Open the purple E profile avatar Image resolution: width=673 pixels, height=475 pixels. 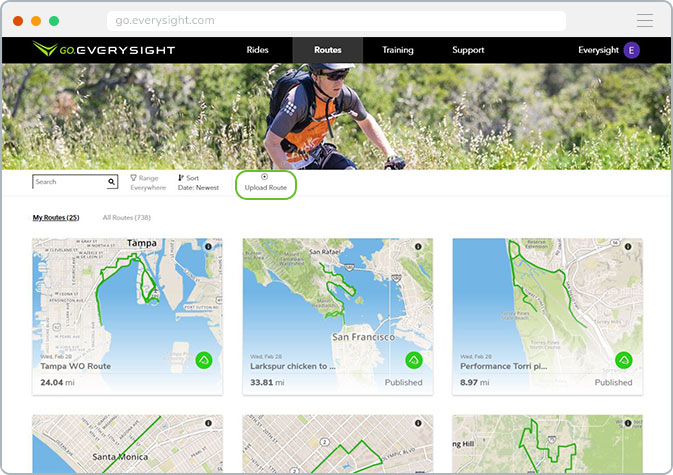pyautogui.click(x=631, y=50)
